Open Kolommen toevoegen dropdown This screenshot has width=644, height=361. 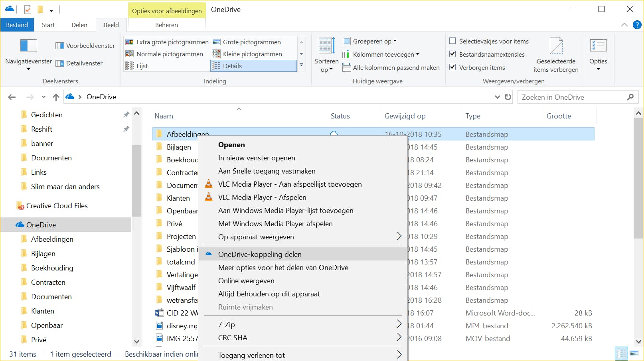pyautogui.click(x=381, y=54)
